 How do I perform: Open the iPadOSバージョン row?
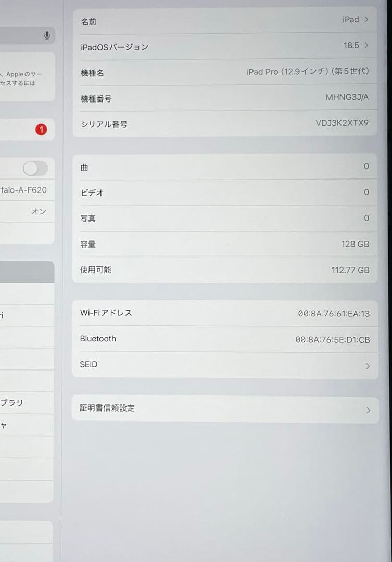pyautogui.click(x=225, y=46)
